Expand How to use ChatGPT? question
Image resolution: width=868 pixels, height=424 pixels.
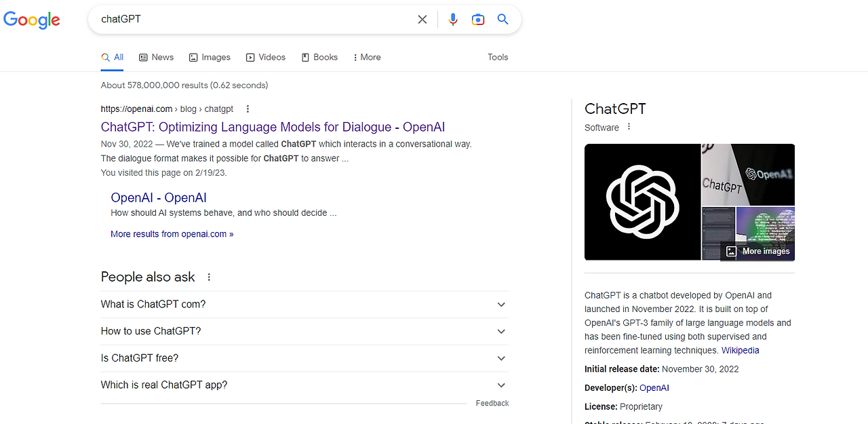[304, 331]
